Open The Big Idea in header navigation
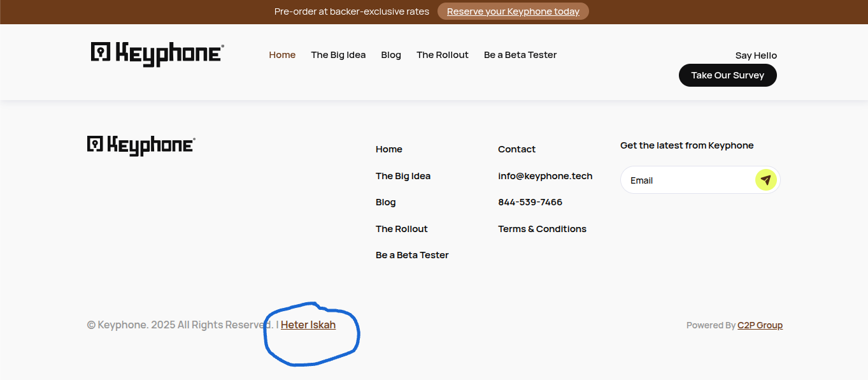 (x=338, y=55)
